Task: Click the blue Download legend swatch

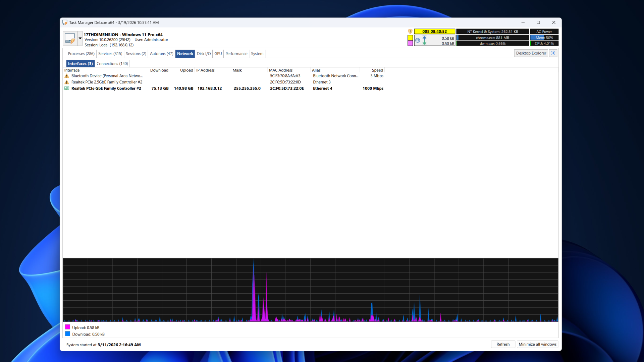Action: [x=67, y=334]
